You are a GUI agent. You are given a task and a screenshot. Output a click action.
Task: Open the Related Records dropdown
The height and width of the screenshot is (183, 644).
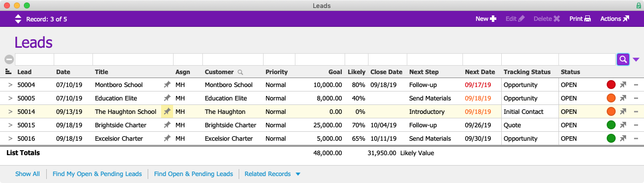tap(273, 174)
